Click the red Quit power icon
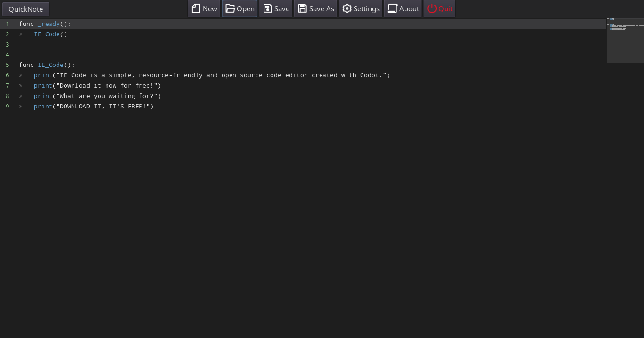The height and width of the screenshot is (338, 644). [x=432, y=8]
